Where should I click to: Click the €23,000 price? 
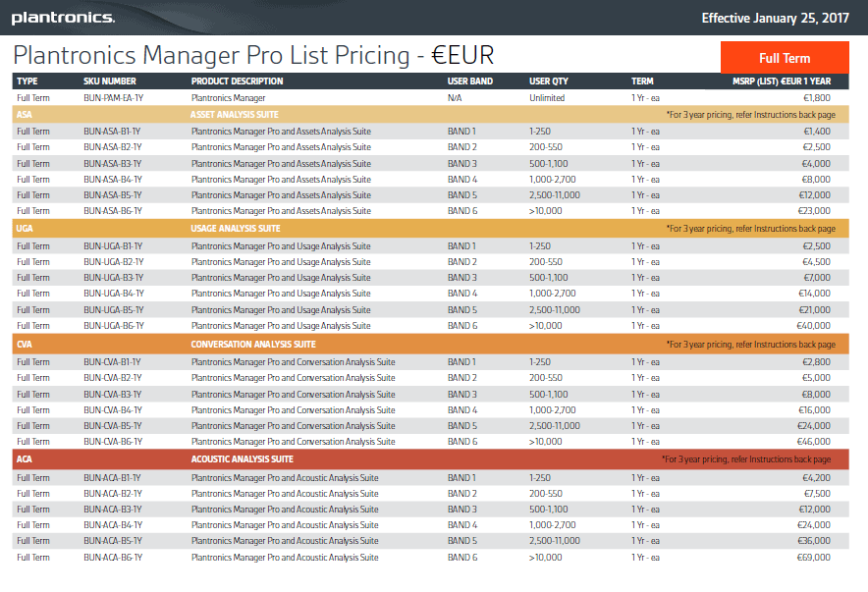point(814,211)
